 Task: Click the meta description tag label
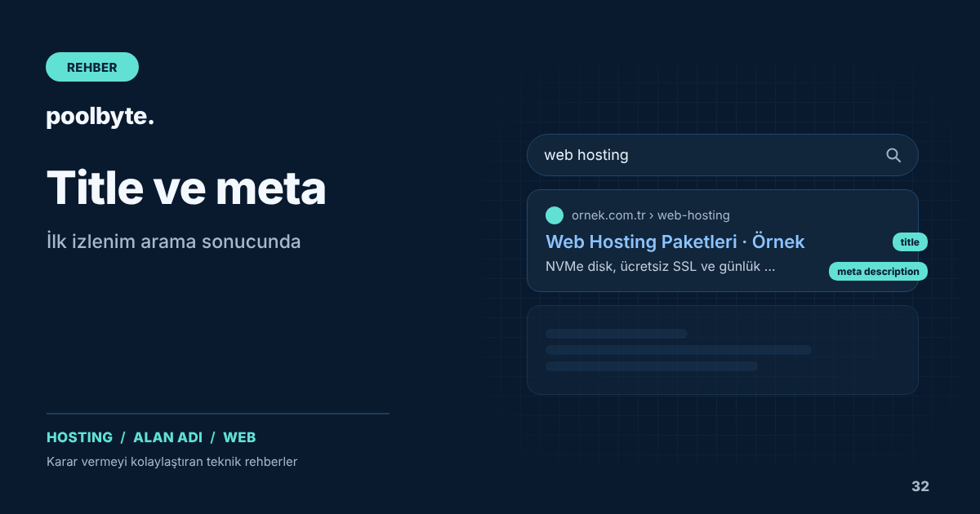(878, 271)
